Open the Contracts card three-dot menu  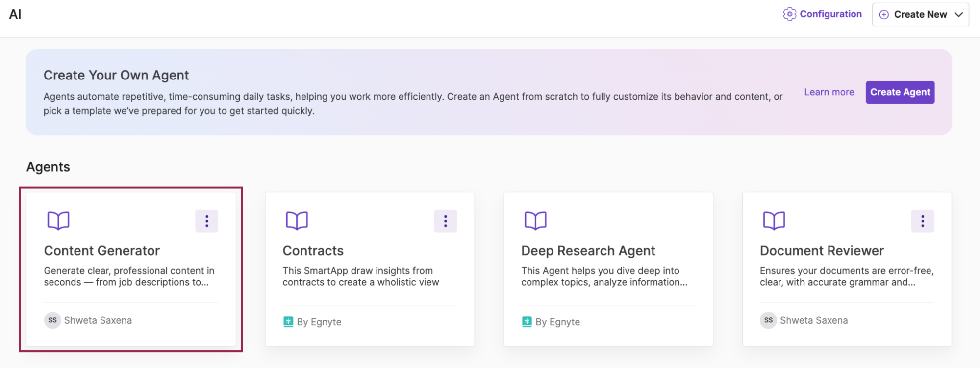[445, 221]
